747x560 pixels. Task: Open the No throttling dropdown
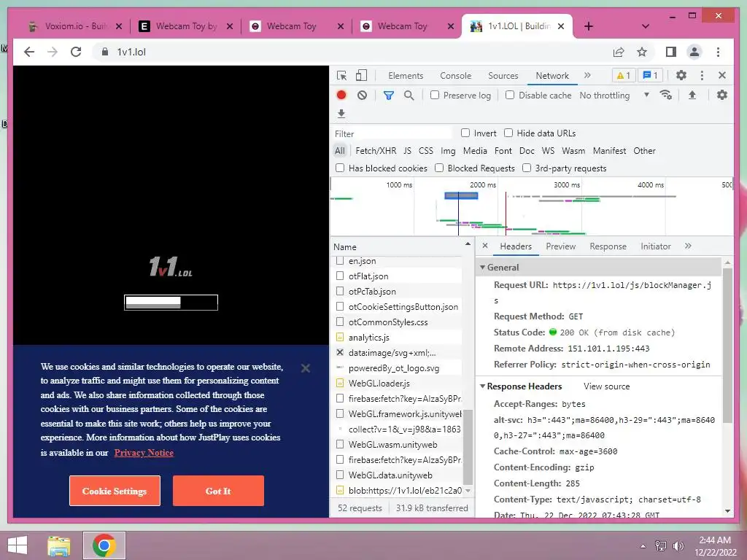tap(614, 96)
